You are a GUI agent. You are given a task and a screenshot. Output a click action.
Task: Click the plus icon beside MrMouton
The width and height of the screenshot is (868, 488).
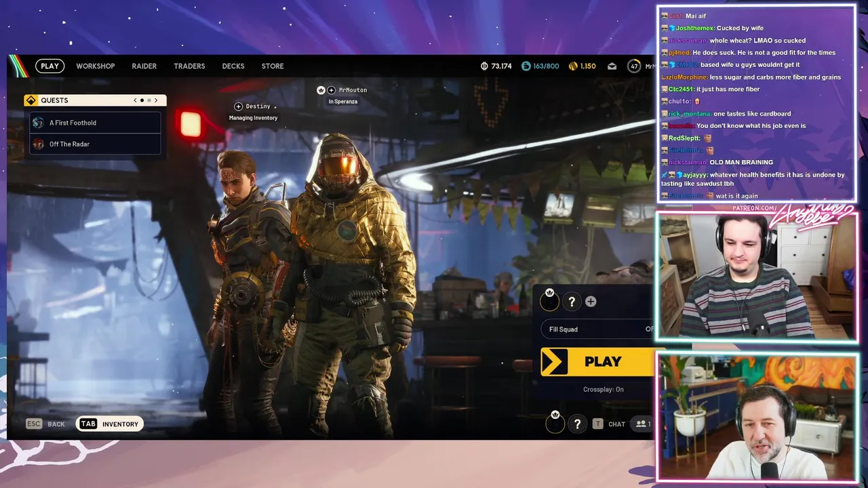(332, 90)
